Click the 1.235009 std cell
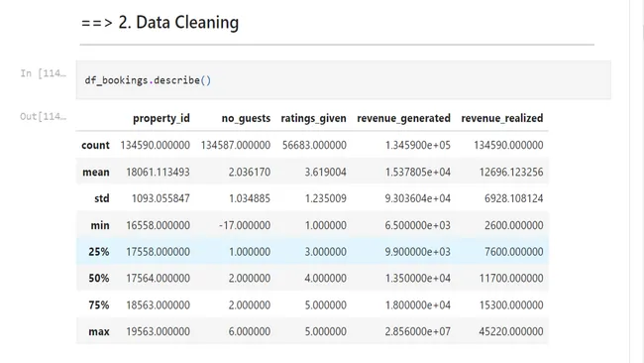The width and height of the screenshot is (644, 363). 325,198
